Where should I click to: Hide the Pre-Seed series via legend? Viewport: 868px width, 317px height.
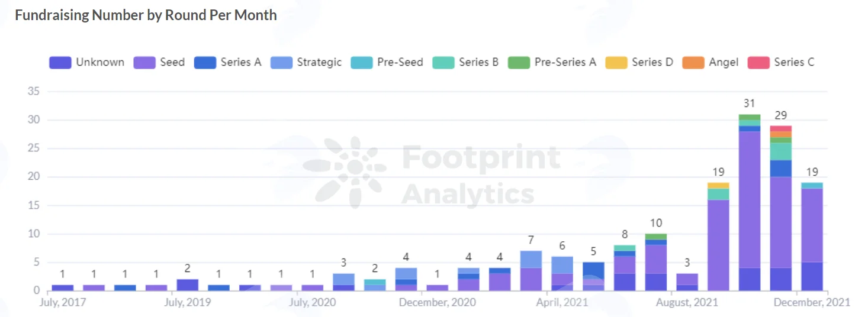(387, 62)
